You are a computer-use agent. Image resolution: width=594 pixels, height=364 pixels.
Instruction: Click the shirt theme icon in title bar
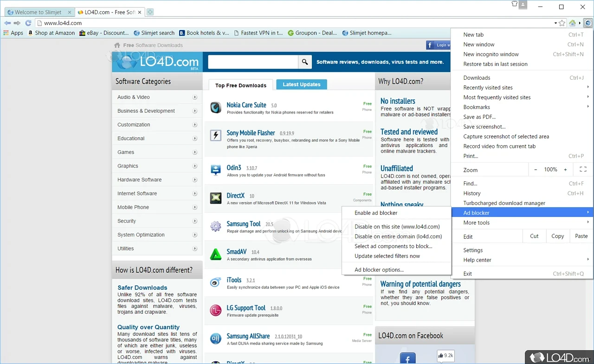pos(514,4)
